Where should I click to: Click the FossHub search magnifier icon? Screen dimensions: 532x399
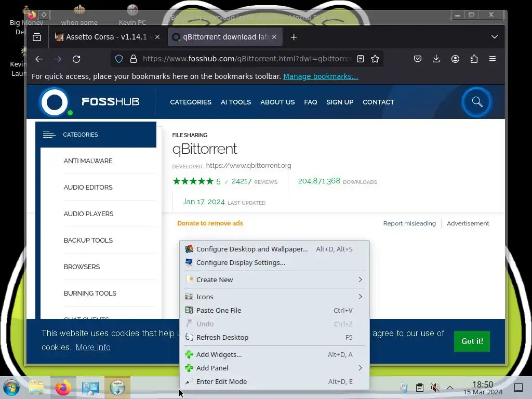pyautogui.click(x=477, y=102)
